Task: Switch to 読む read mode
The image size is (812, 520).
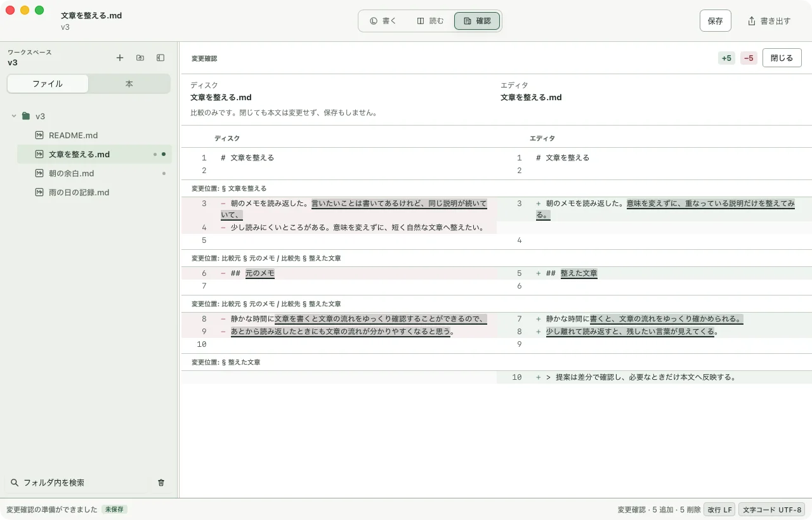Action: click(430, 21)
